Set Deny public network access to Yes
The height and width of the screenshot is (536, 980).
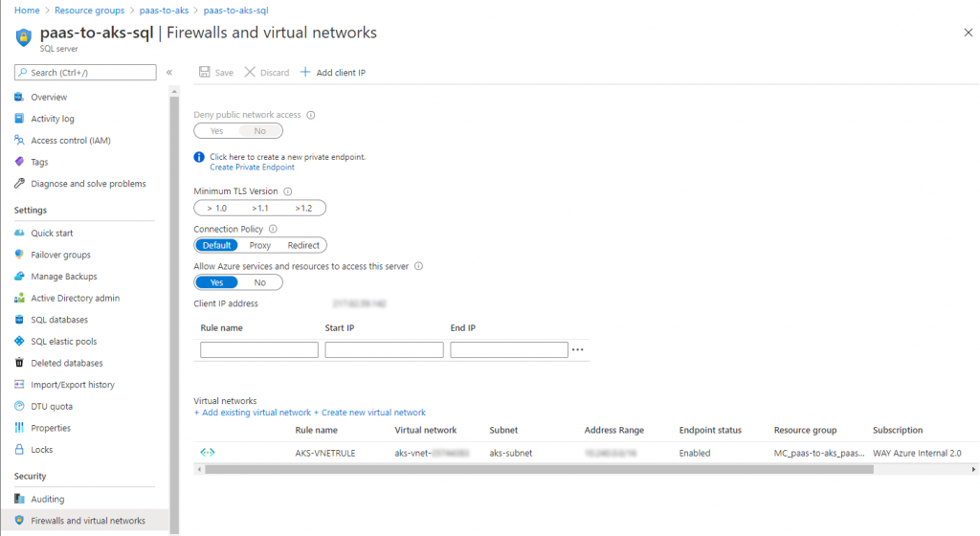[x=217, y=130]
